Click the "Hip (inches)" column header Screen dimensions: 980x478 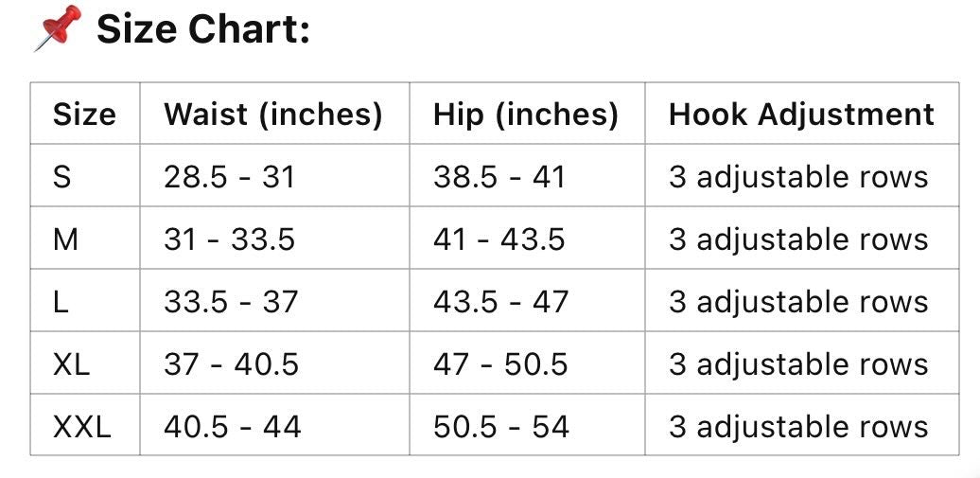526,115
